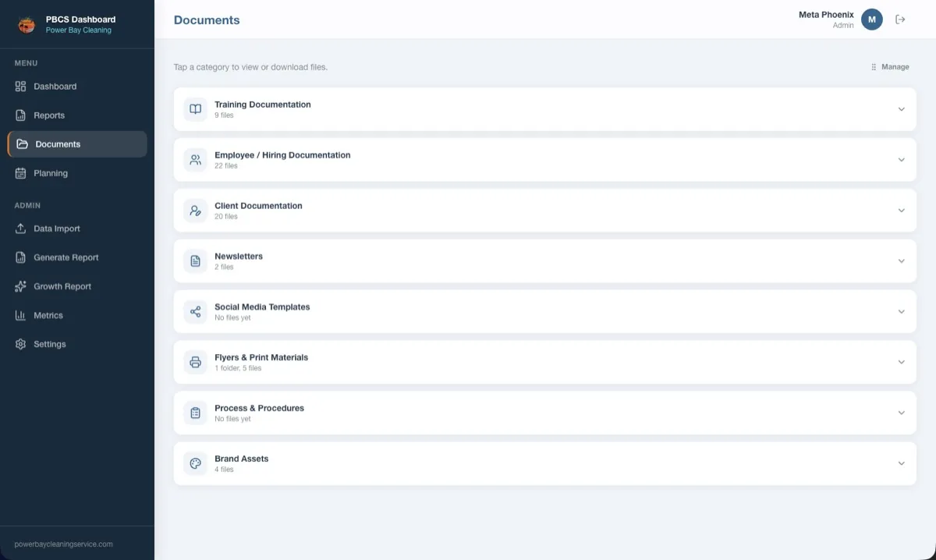Click the Flyers & Print Materials printer icon

(x=196, y=362)
